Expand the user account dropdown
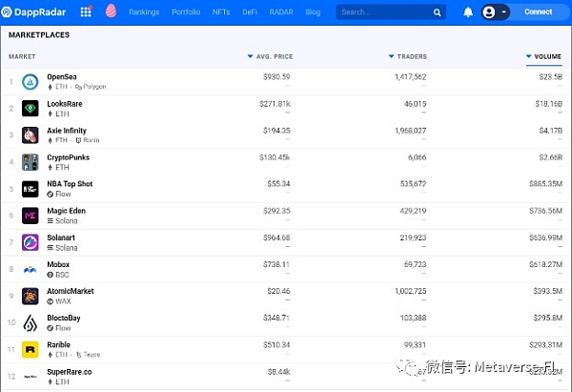The height and width of the screenshot is (392, 572). 495,12
